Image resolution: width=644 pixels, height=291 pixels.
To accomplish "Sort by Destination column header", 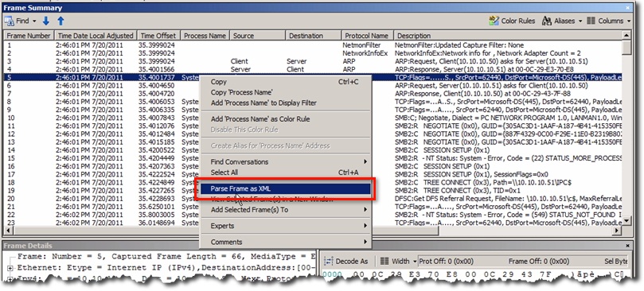I will [314, 36].
